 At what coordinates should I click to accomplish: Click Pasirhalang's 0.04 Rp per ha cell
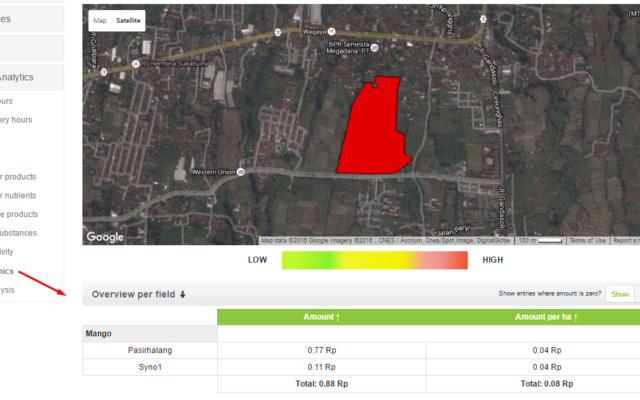[547, 350]
